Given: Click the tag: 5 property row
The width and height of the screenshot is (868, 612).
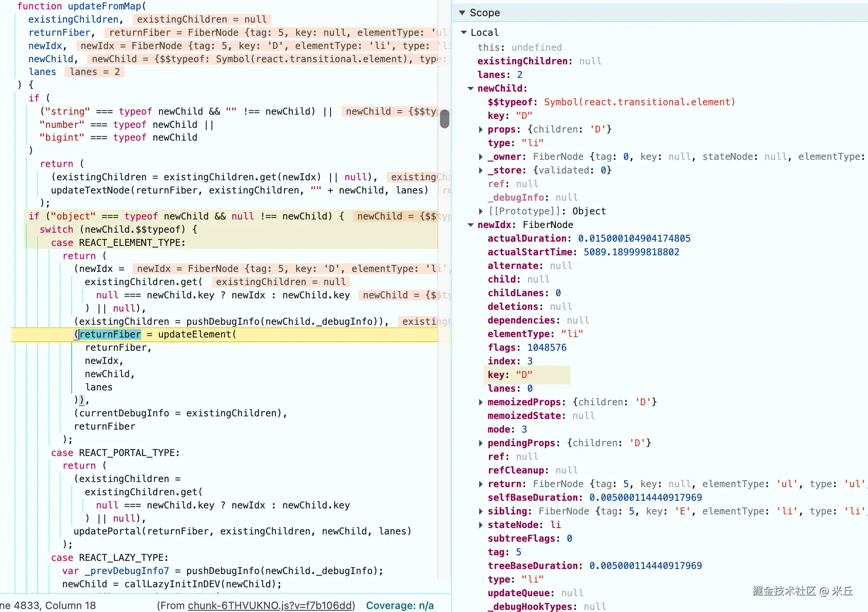Looking at the screenshot, I should pyautogui.click(x=504, y=552).
